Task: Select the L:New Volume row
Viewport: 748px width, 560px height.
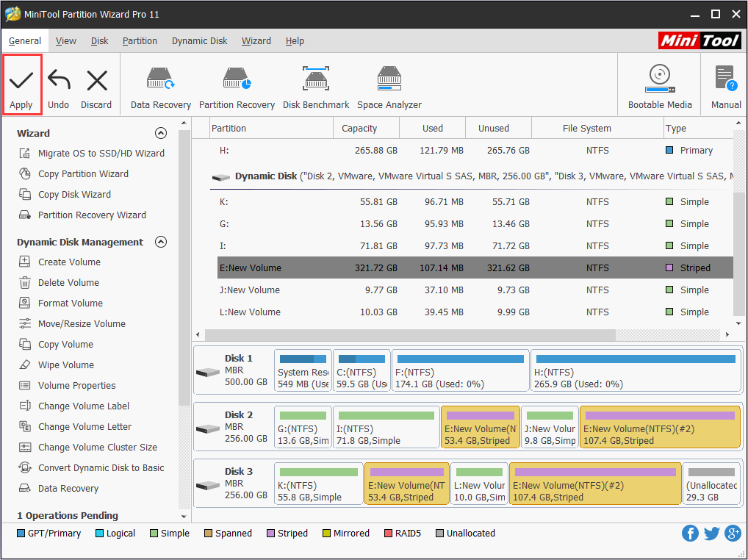Action: tap(475, 312)
